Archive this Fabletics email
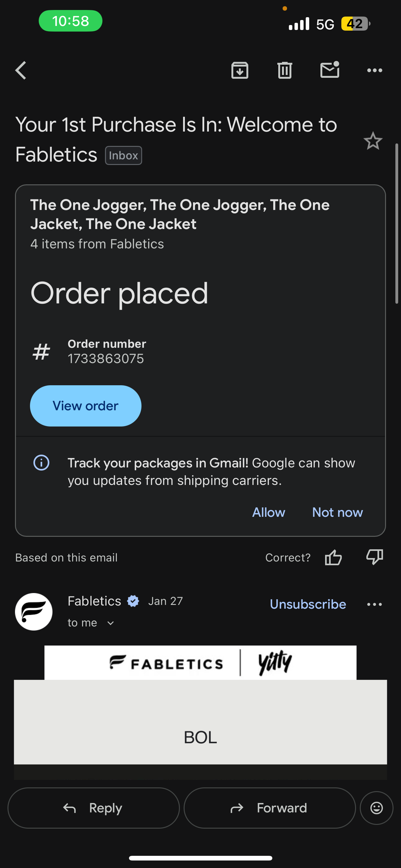401x868 pixels. [240, 70]
